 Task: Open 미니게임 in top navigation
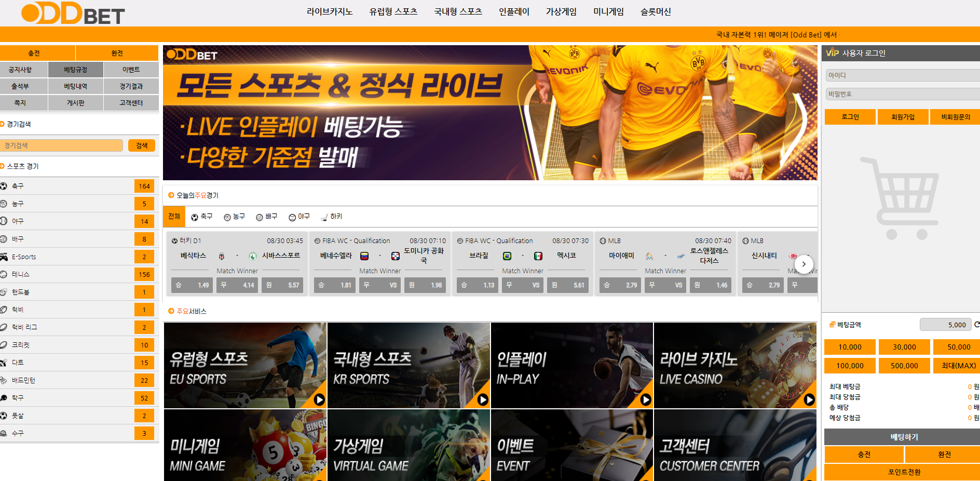click(608, 12)
